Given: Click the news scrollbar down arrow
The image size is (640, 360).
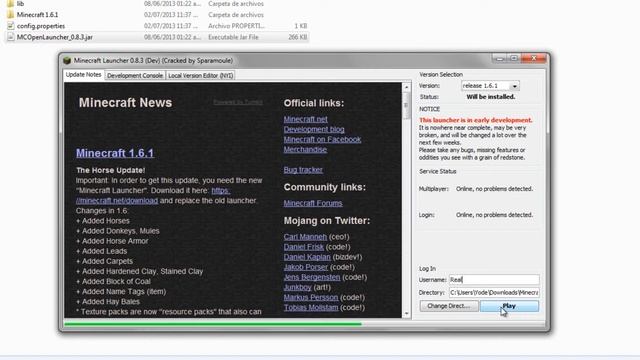Looking at the screenshot, I should (407, 313).
